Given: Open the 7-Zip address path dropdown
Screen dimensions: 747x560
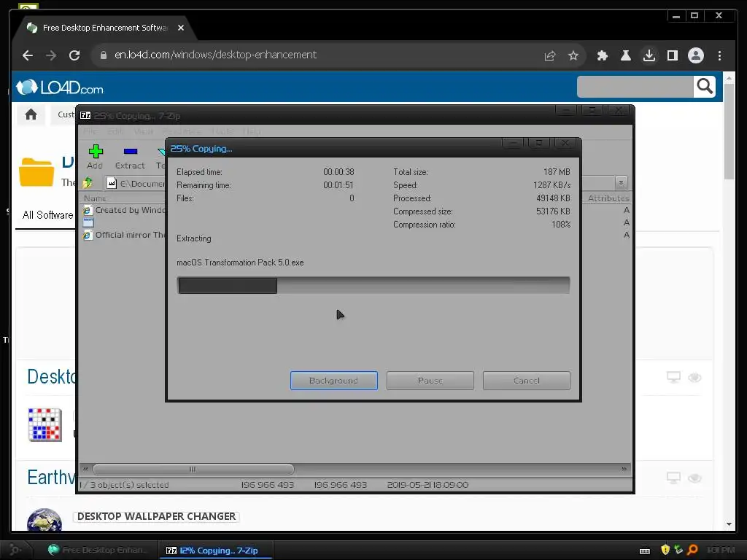Looking at the screenshot, I should pos(621,183).
